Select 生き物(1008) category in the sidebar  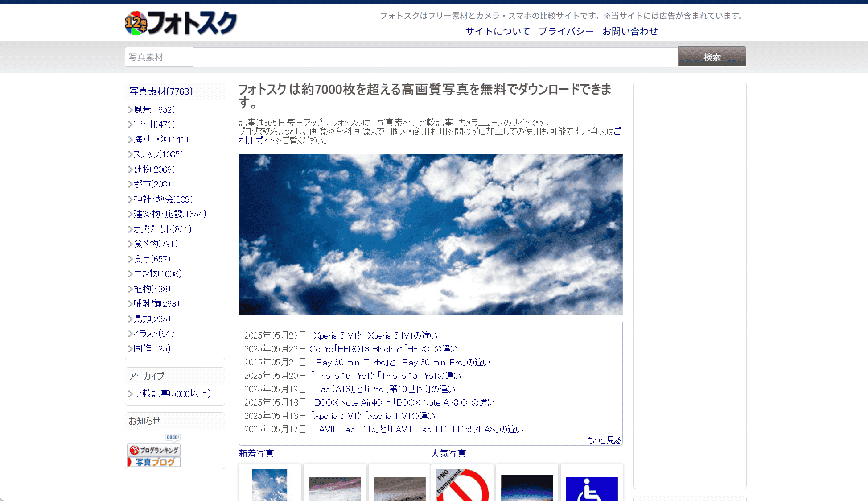click(157, 274)
